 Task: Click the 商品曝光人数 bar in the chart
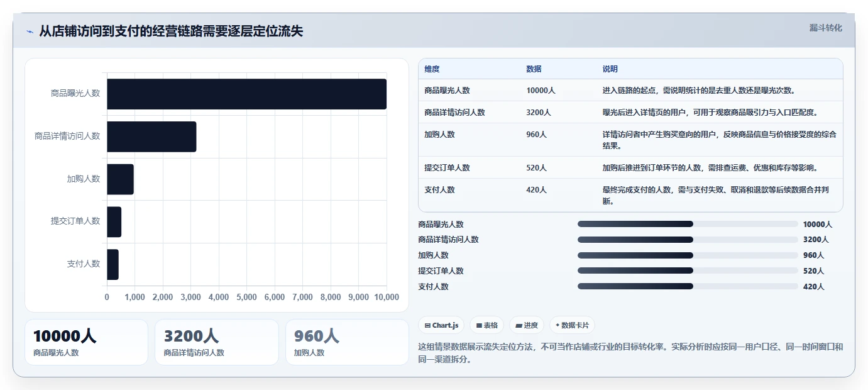point(246,94)
